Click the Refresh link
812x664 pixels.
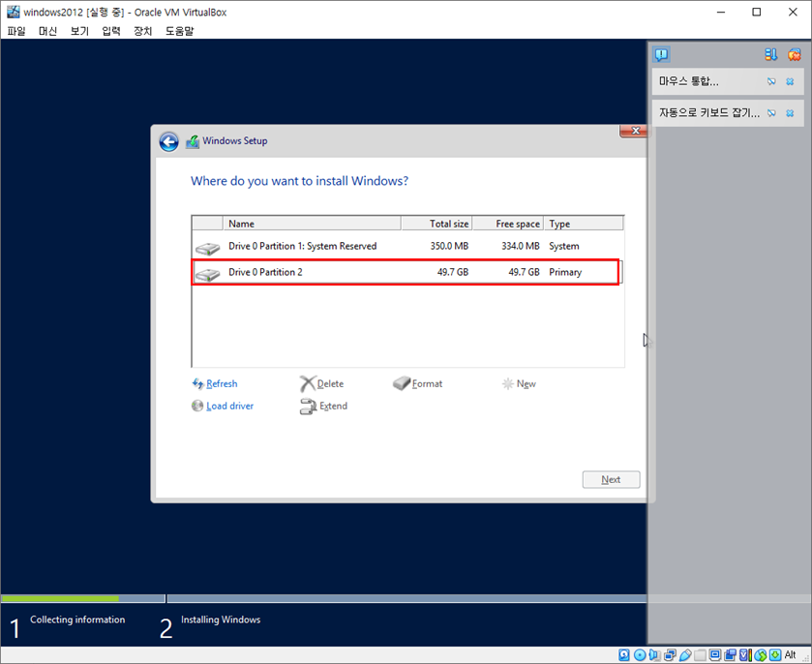[215, 384]
